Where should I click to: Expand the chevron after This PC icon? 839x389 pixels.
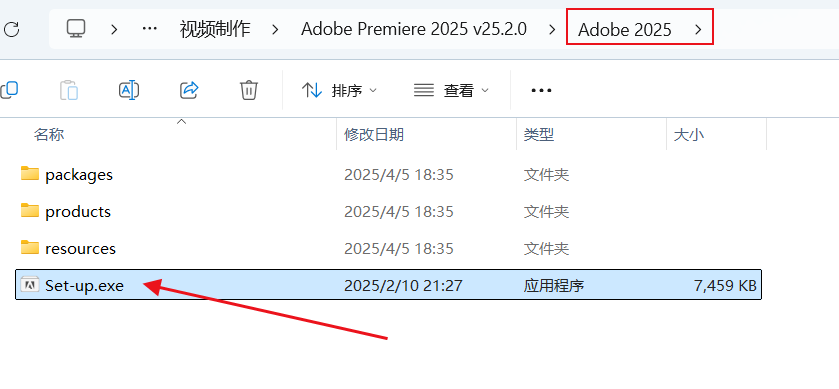click(x=114, y=29)
